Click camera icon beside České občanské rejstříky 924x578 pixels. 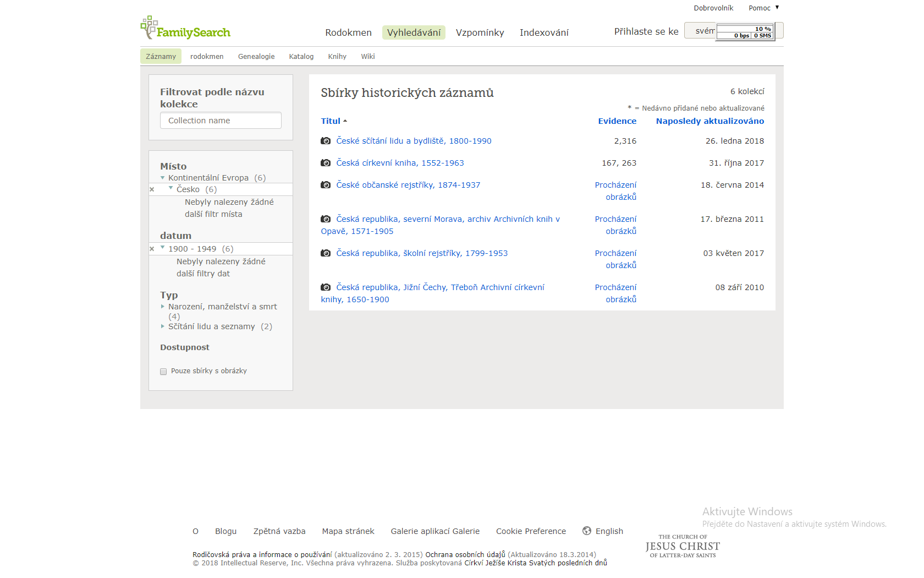pos(326,185)
